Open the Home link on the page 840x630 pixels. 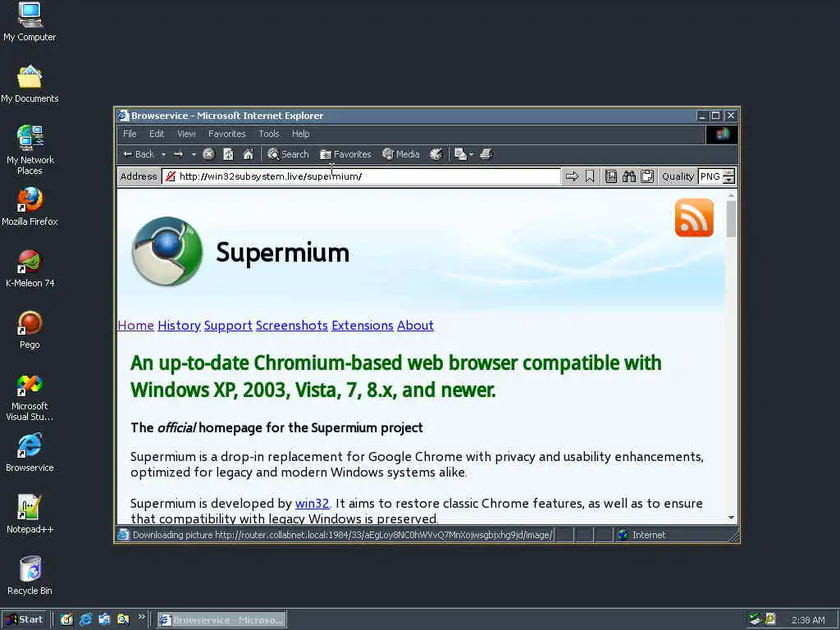click(x=136, y=325)
